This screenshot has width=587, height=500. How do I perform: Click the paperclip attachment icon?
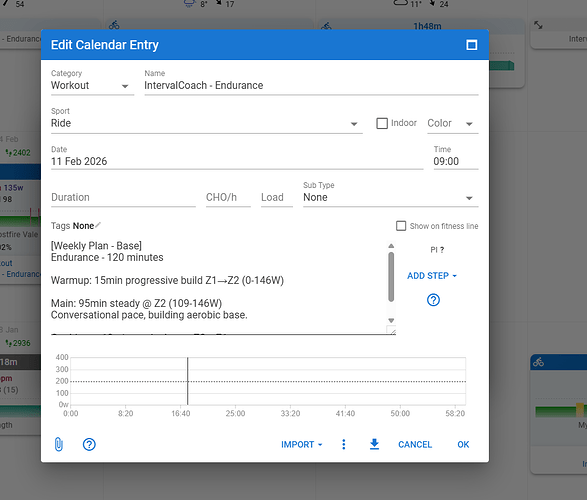59,444
